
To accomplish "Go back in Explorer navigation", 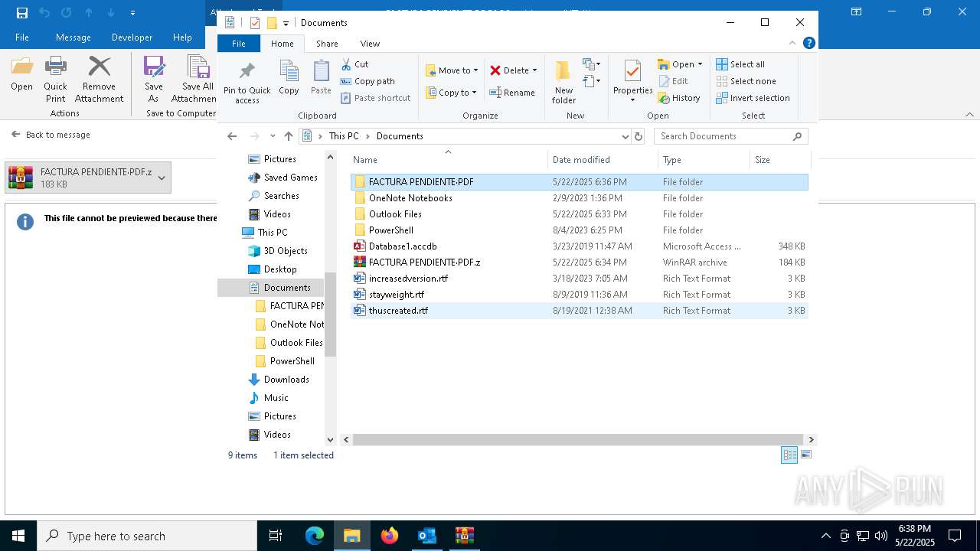I will pyautogui.click(x=233, y=136).
